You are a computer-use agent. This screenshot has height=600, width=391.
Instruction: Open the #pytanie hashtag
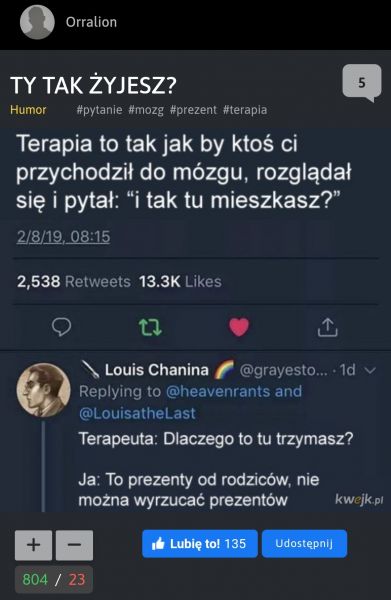(x=99, y=110)
